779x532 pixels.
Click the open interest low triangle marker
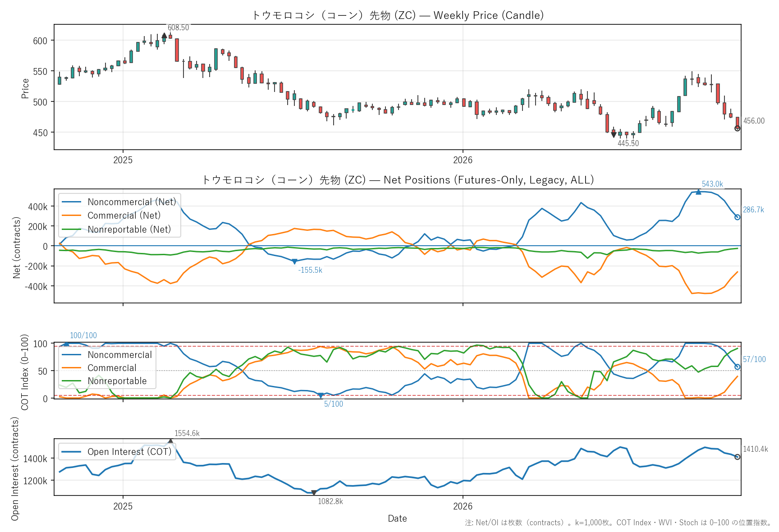(314, 493)
